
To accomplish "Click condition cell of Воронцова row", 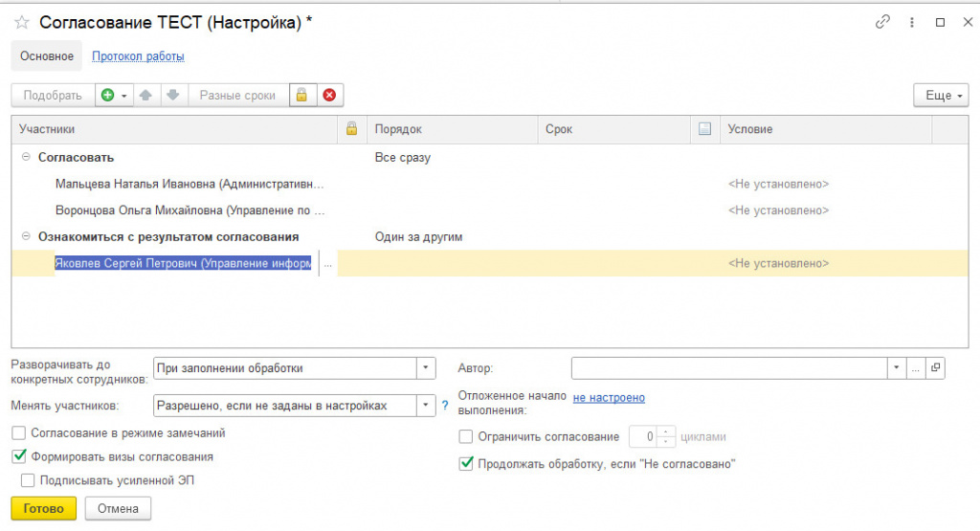I will [779, 210].
